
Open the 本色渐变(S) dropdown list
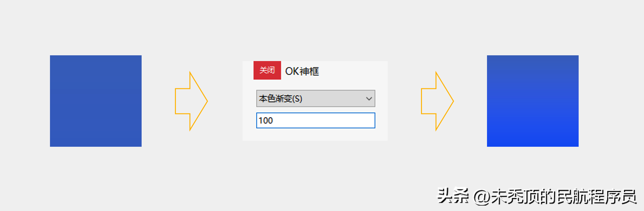(315, 98)
